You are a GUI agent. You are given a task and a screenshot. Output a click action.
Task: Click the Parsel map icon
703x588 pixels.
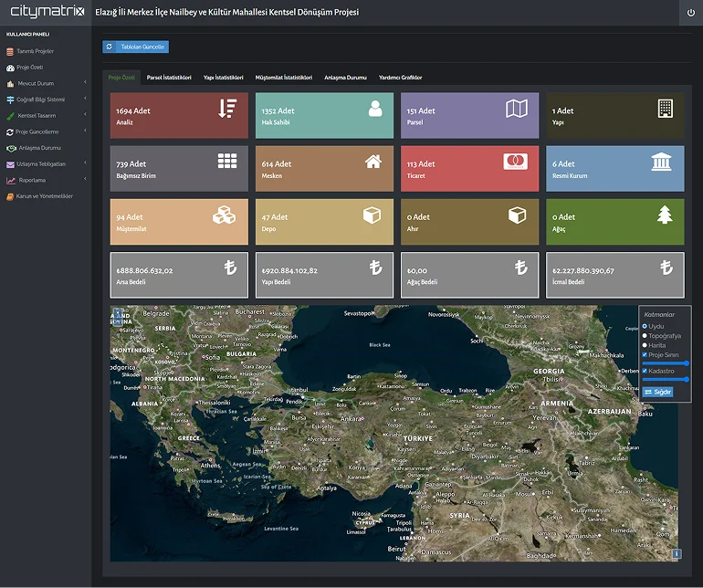pos(517,109)
